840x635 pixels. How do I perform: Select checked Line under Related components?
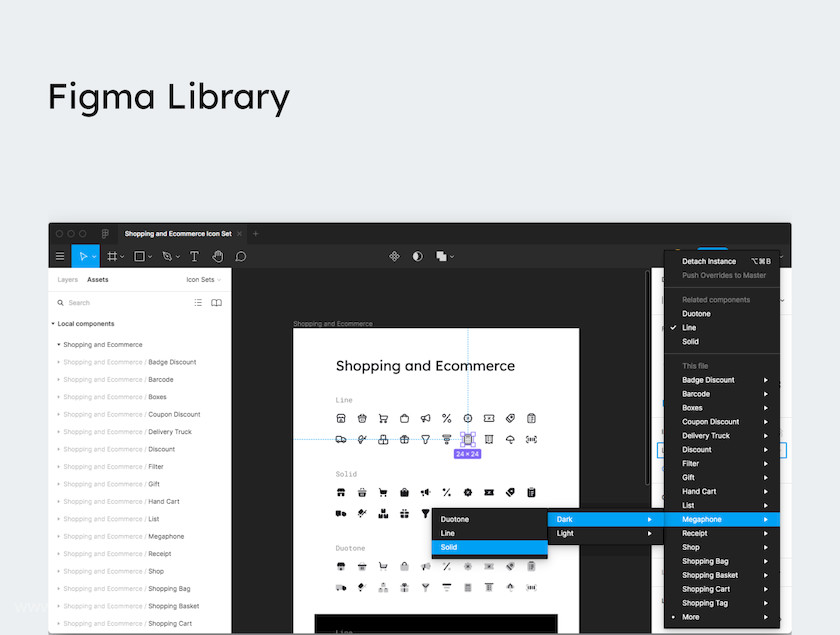click(x=722, y=328)
